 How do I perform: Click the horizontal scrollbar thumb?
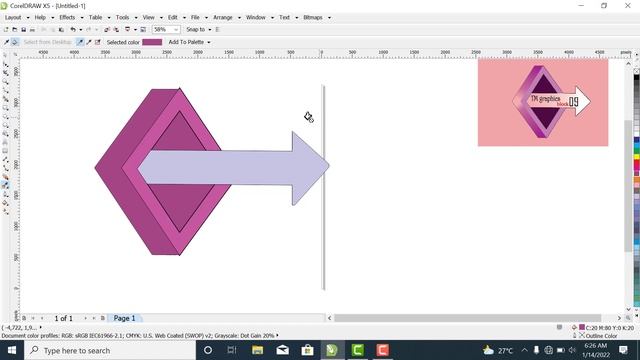tap(467, 318)
